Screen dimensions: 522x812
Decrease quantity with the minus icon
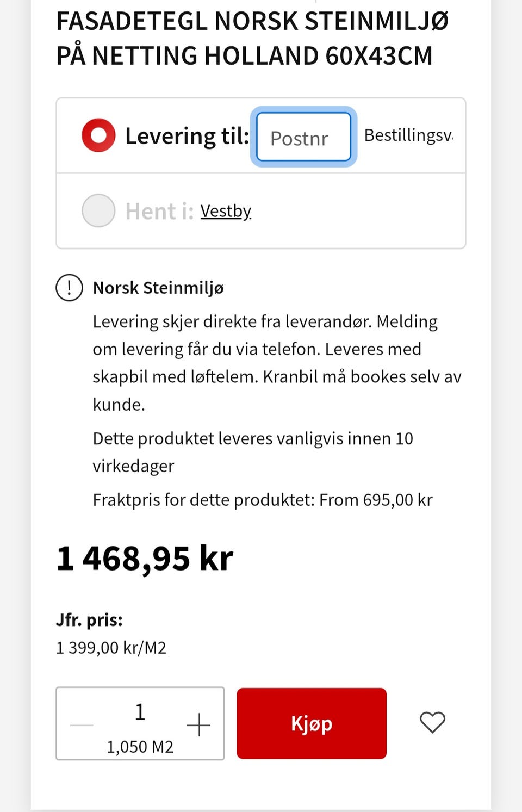(82, 725)
